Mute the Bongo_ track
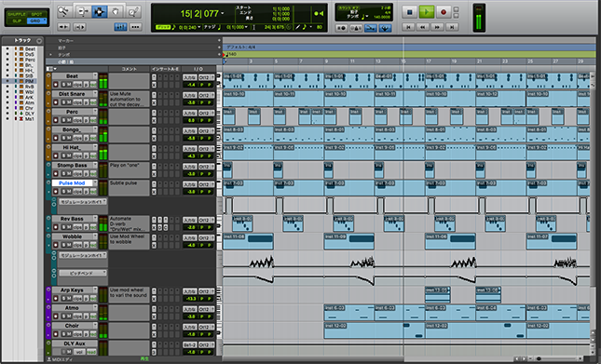The height and width of the screenshot is (364, 601). tap(69, 138)
